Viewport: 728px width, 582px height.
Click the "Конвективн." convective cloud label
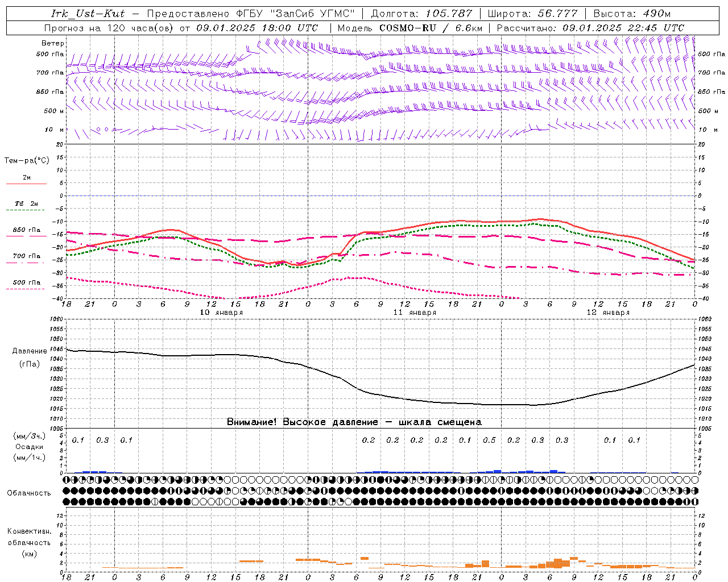pyautogui.click(x=30, y=532)
